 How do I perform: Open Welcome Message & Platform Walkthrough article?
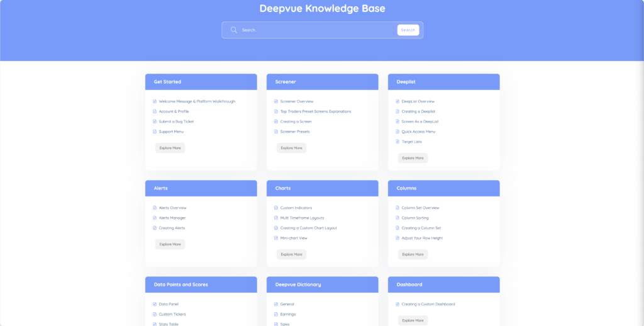[x=197, y=101]
